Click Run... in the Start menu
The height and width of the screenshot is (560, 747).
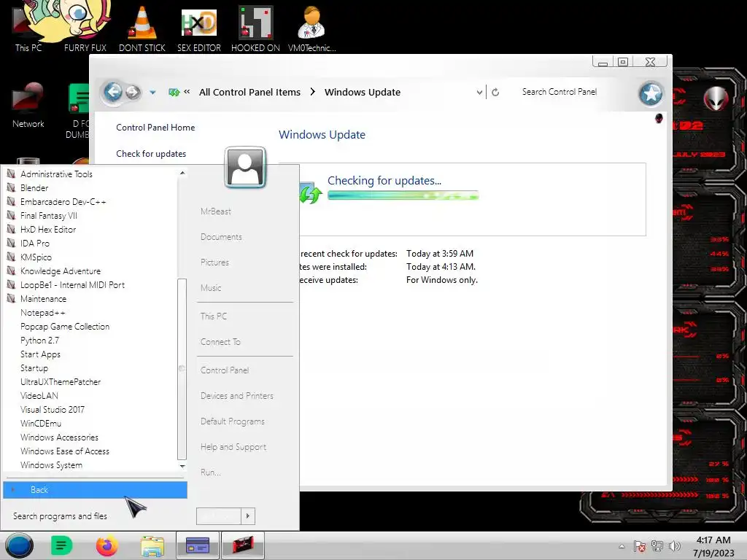tap(211, 472)
